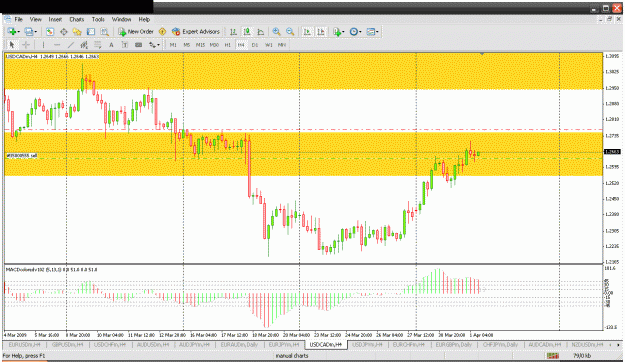Select the Cursor arrow tool

coord(12,45)
